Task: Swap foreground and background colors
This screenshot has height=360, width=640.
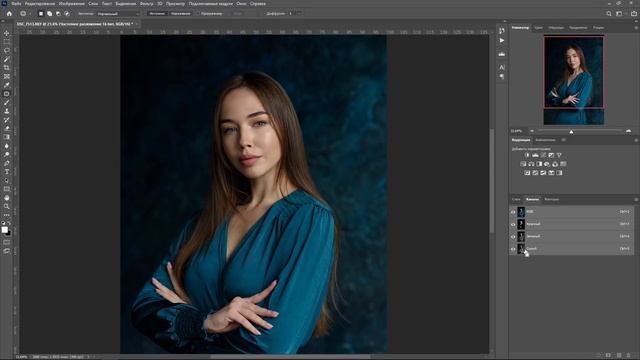Action: click(9, 223)
